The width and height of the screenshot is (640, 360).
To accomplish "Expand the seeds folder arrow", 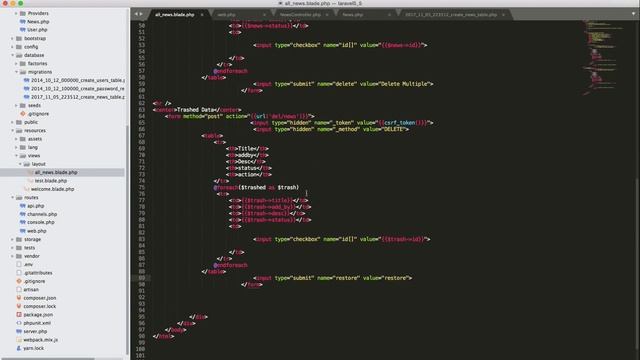I will pos(16,105).
